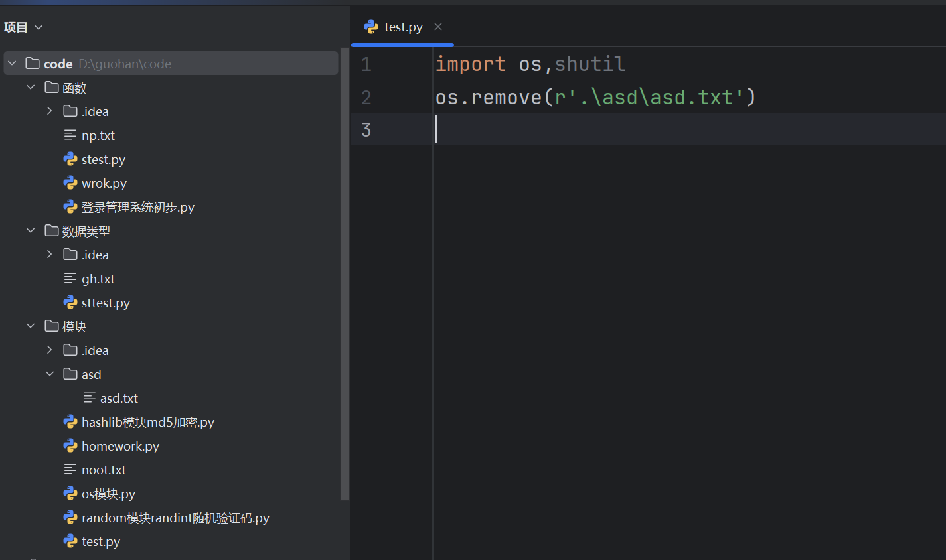Click Python icon of stest.py file
Image resolution: width=946 pixels, height=560 pixels.
click(70, 159)
